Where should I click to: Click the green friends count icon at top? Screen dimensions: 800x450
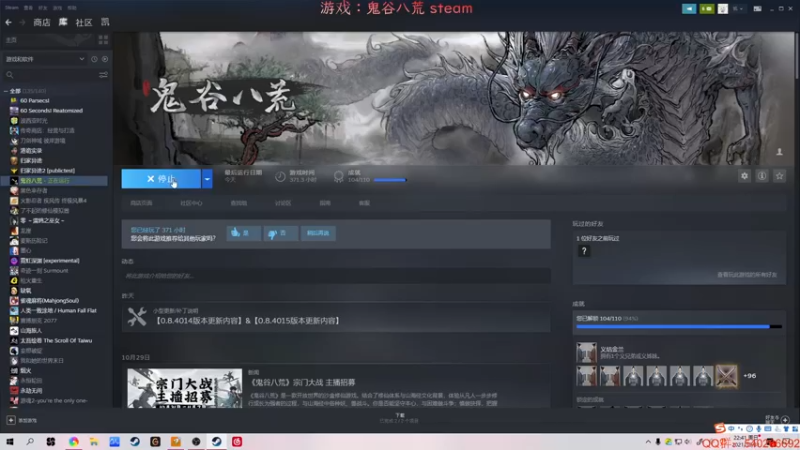pyautogui.click(x=707, y=9)
